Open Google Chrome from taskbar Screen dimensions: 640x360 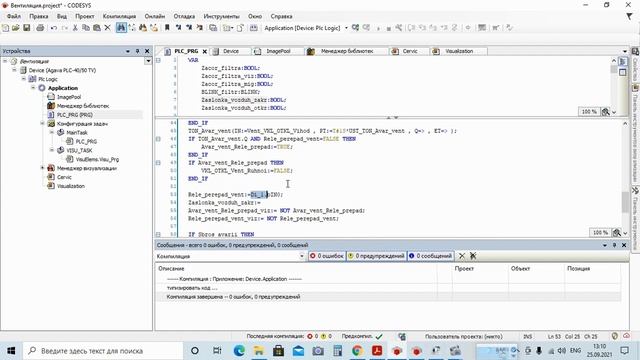(357, 351)
